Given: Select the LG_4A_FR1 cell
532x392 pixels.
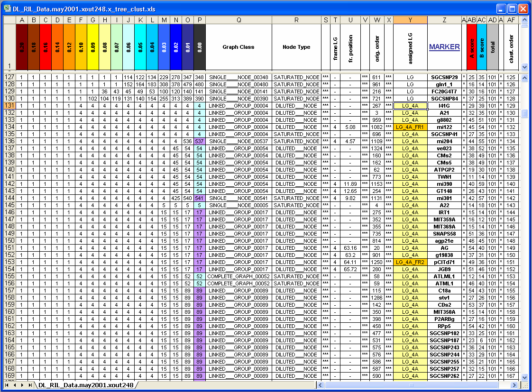Looking at the screenshot, I should point(410,127).
